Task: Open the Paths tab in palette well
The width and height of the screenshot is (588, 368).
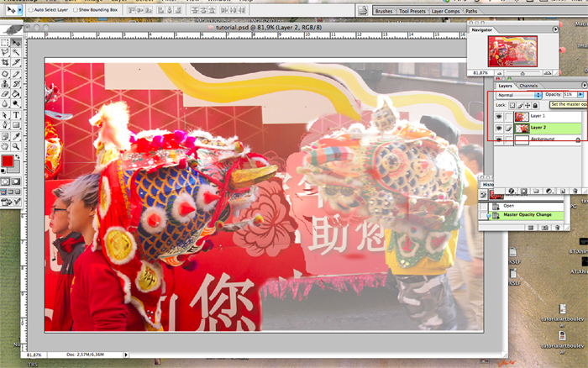Action: (471, 11)
